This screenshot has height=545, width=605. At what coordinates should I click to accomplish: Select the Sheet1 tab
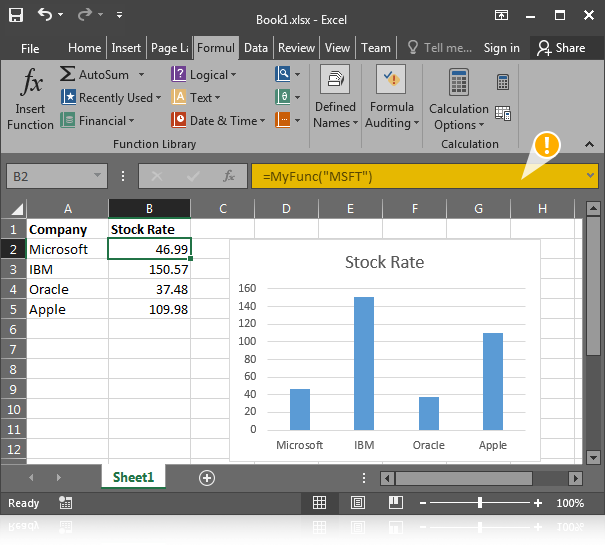134,477
